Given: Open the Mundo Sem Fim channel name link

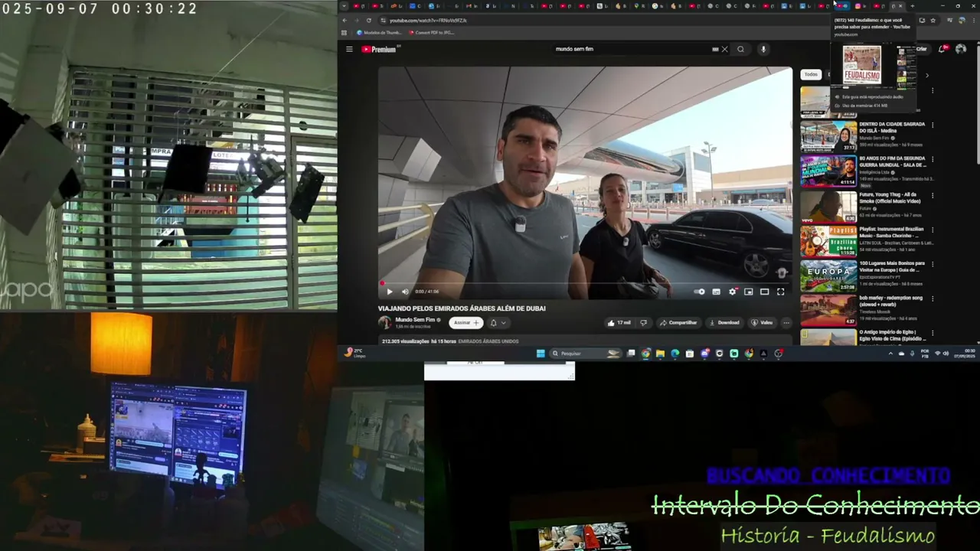Looking at the screenshot, I should click(x=415, y=320).
